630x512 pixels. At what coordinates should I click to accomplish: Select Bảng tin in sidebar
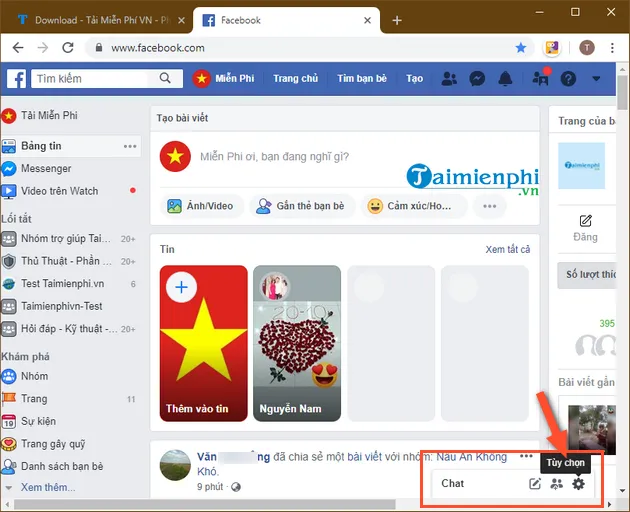(71, 146)
